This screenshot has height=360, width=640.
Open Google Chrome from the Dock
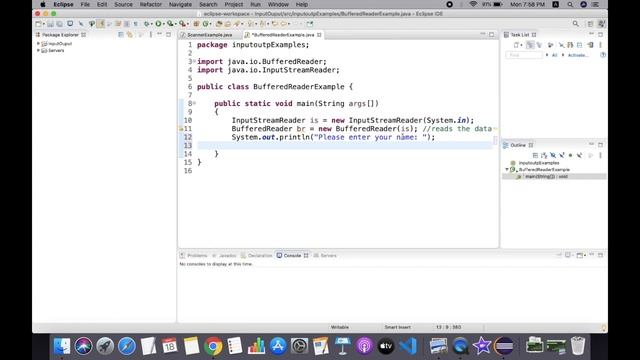pos(213,346)
